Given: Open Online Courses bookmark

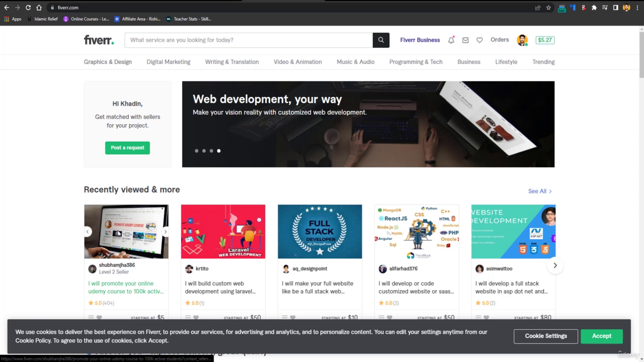Looking at the screenshot, I should [x=86, y=19].
